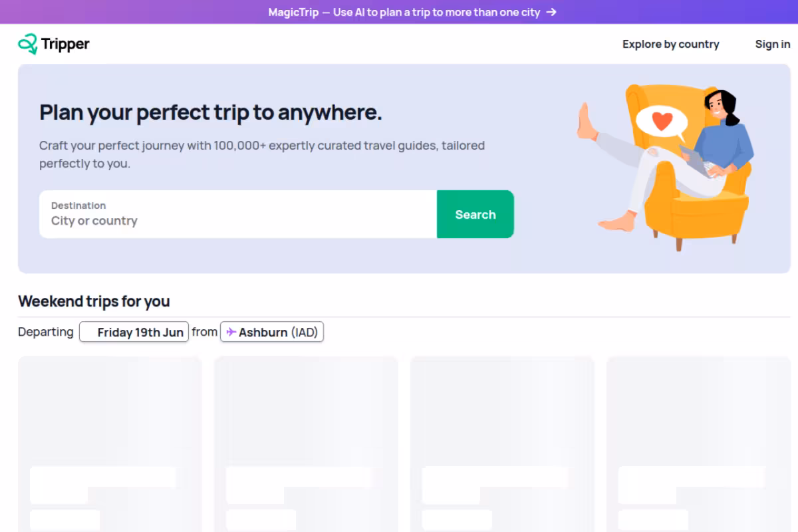The width and height of the screenshot is (798, 532).
Task: Click the armchair woman illustration
Action: (x=666, y=168)
